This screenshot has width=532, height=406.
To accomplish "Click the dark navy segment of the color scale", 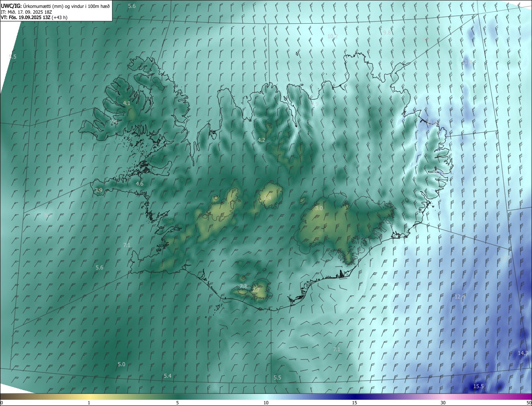I will point(355,396).
